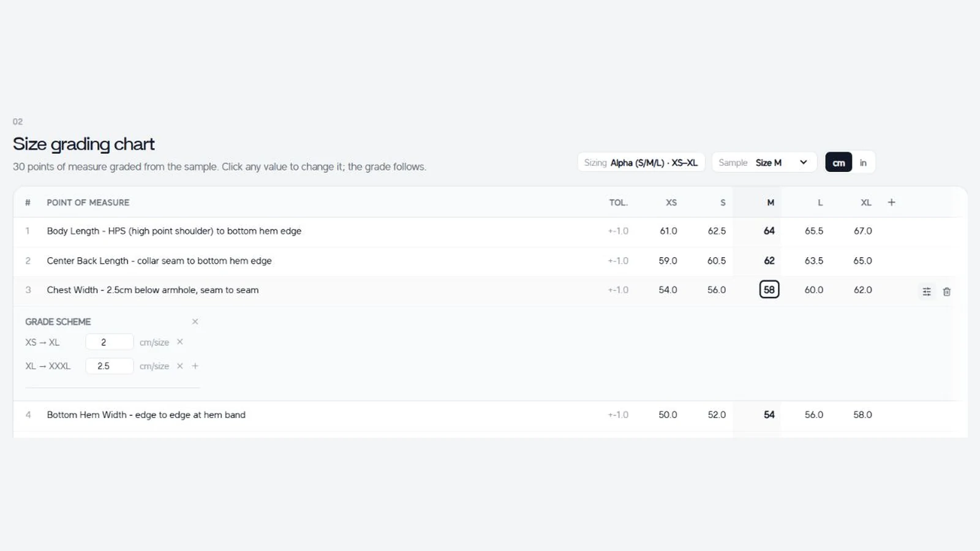Select the Chest Width M value 58
The width and height of the screenshot is (980, 551).
point(769,290)
